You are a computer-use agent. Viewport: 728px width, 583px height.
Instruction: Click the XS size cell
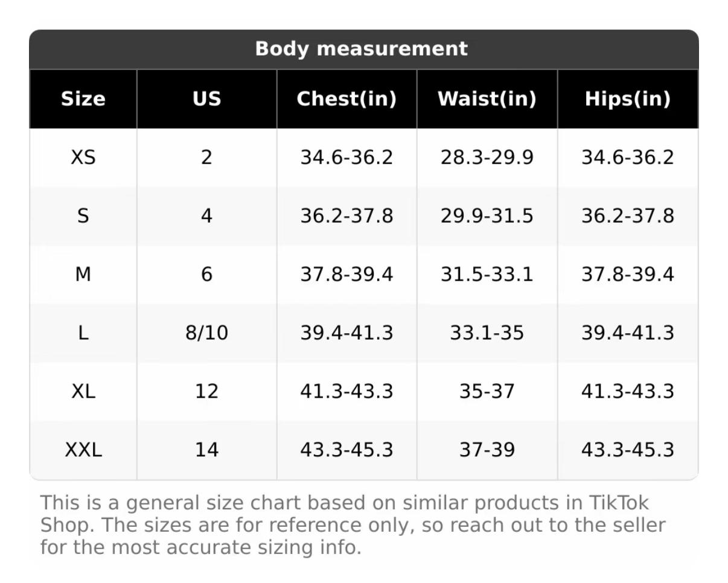coord(83,158)
